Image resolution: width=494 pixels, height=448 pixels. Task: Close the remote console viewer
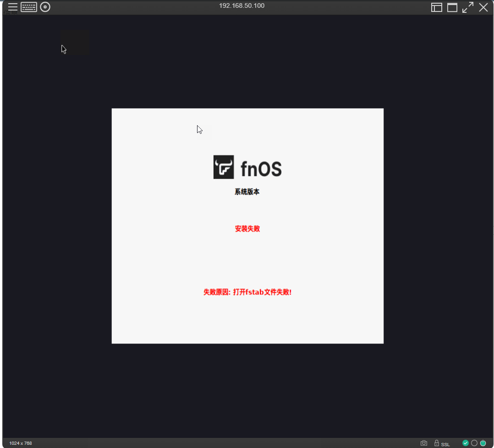[x=483, y=7]
